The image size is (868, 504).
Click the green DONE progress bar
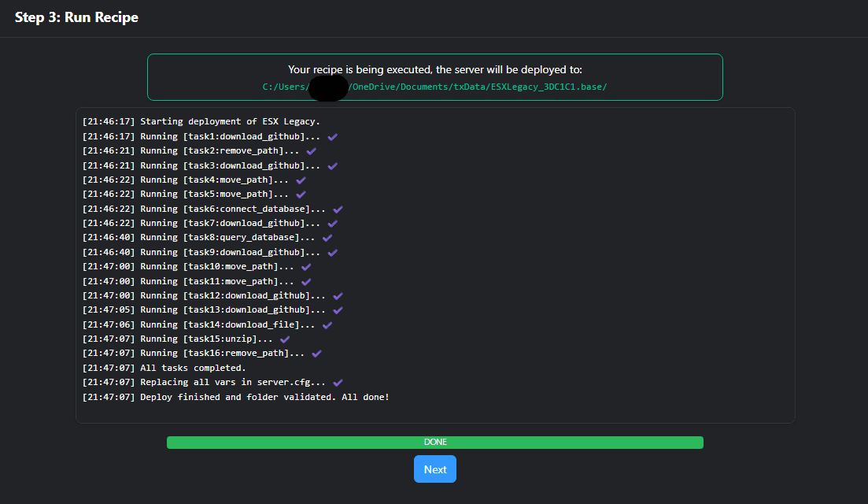coord(435,442)
